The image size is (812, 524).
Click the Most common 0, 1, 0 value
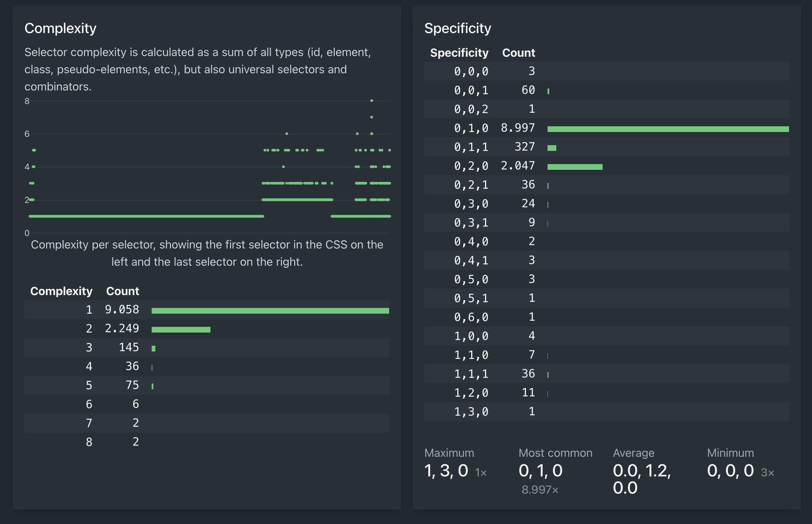[540, 471]
